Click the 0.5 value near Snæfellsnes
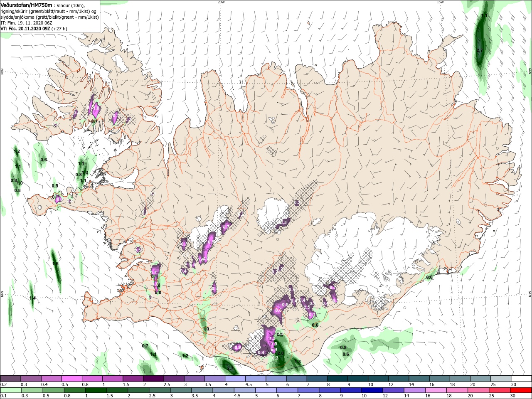Image resolution: width=532 pixels, height=399 pixels. (x=55, y=186)
